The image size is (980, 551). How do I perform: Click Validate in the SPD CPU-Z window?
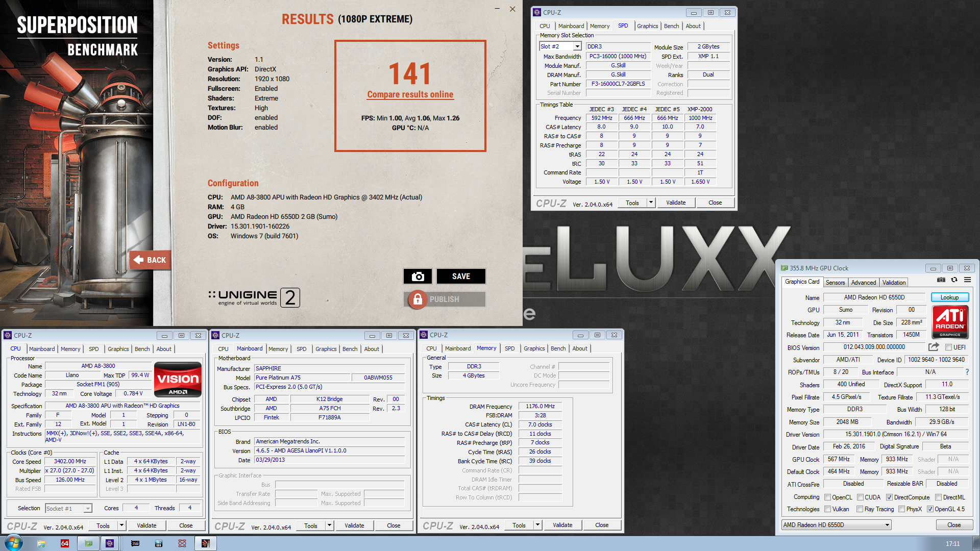coord(676,203)
